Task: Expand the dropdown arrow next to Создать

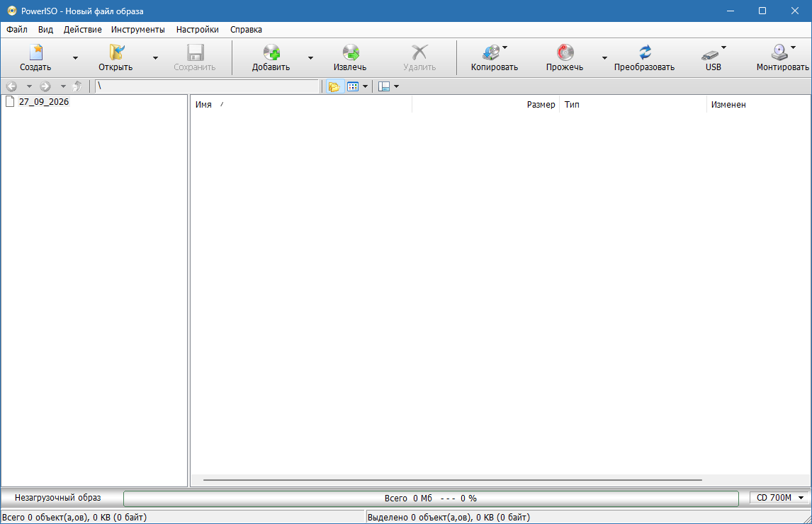Action: 76,58
